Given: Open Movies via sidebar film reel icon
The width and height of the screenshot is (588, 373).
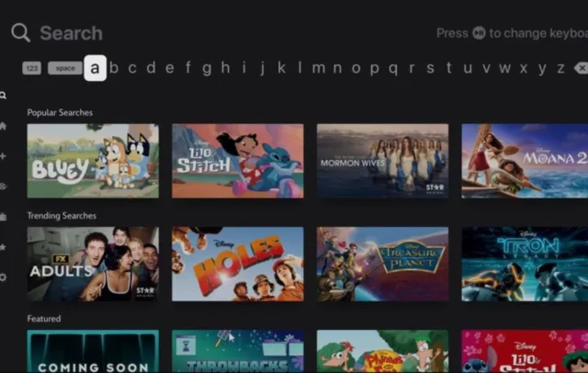Looking at the screenshot, I should [3, 186].
